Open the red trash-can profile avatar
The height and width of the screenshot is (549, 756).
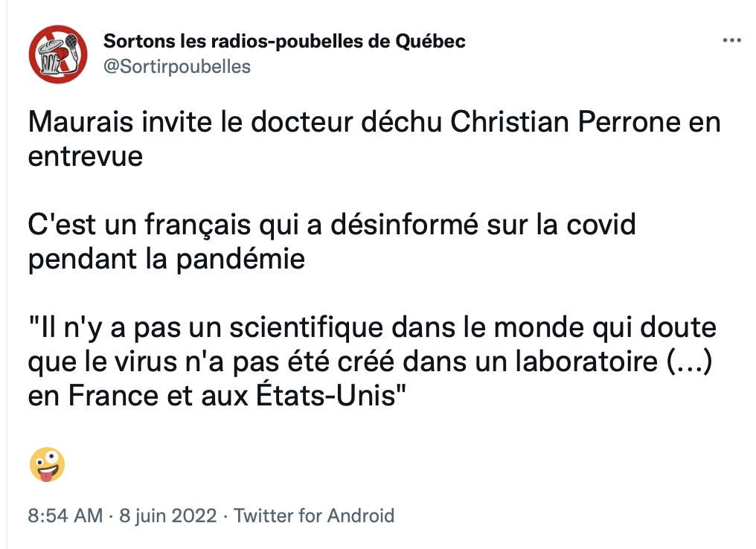[x=58, y=54]
